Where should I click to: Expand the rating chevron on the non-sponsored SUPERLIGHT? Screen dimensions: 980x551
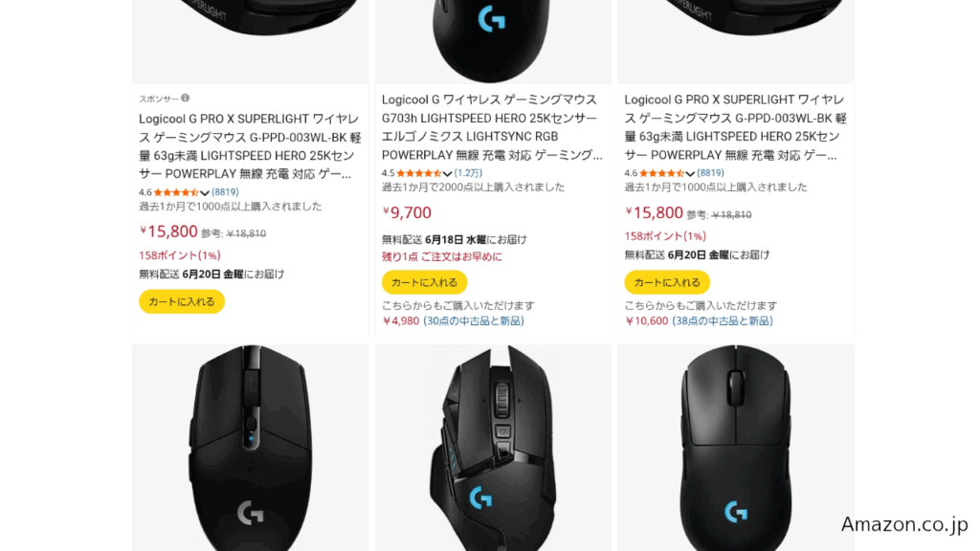click(690, 174)
